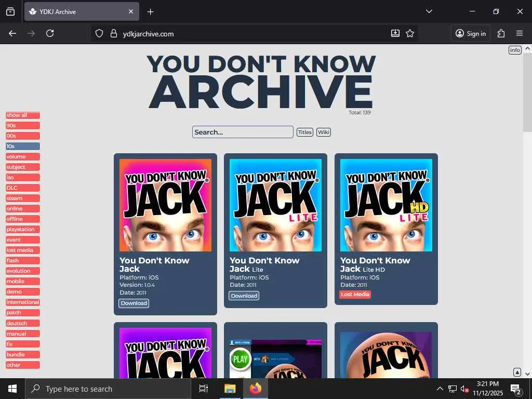This screenshot has width=532, height=399.
Task: Click the back-to-top arrow icon
Action: point(517,372)
